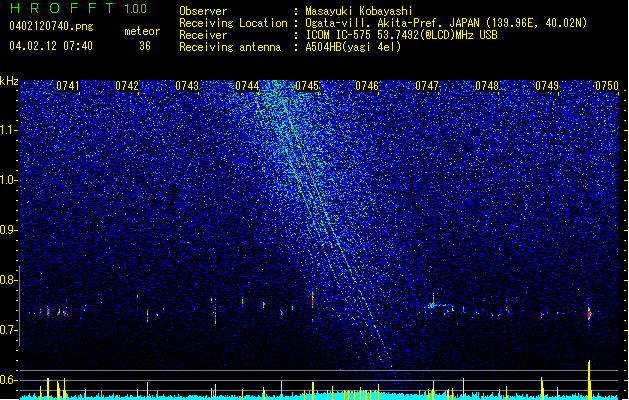Click the 0.8 kHz axis label
The image size is (629, 400).
[x=9, y=280]
